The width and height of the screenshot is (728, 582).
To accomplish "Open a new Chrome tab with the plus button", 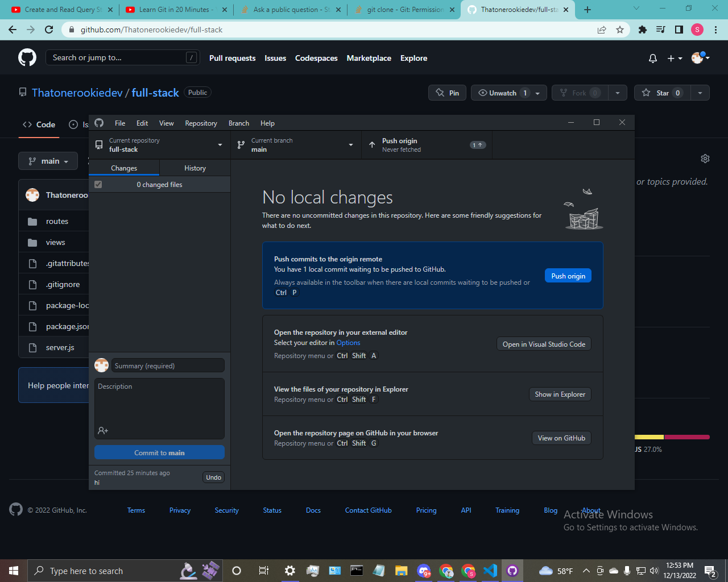I will (x=588, y=10).
